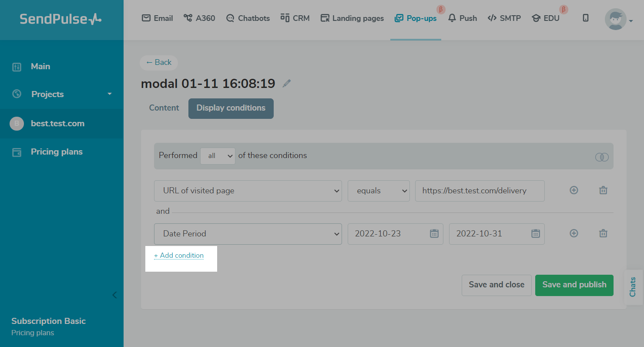Click plus icon beside URL condition row
The height and width of the screenshot is (347, 644).
click(574, 190)
